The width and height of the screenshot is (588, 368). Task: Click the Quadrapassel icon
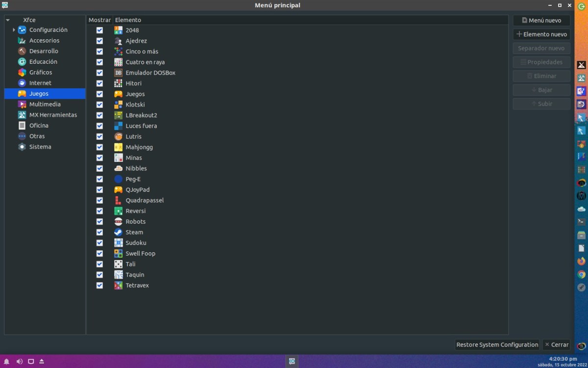click(118, 200)
